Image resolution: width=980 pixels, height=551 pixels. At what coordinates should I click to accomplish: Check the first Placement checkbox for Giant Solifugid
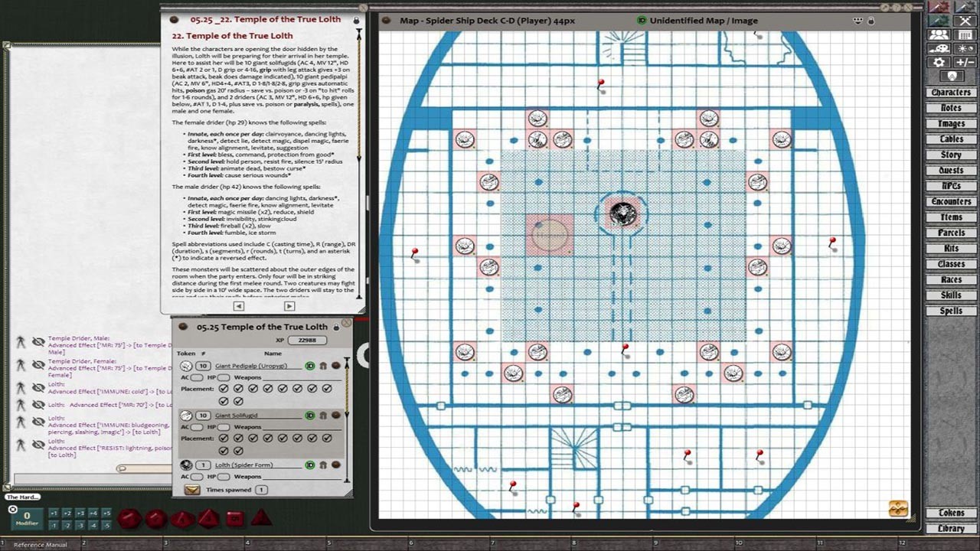pos(223,437)
